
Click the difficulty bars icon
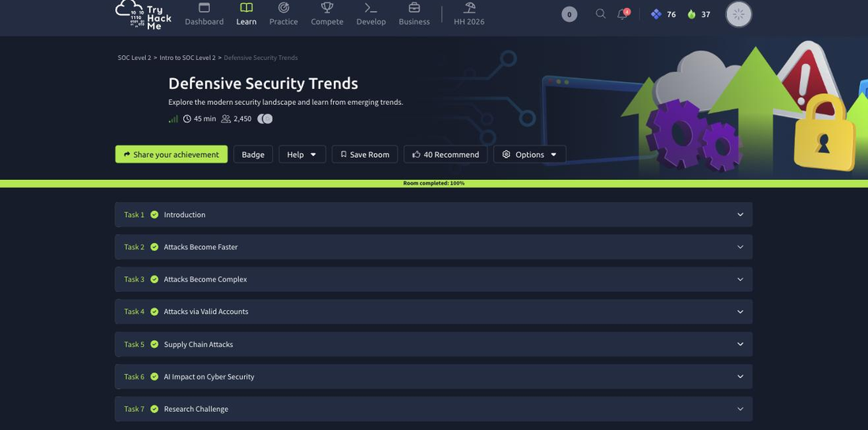point(174,118)
